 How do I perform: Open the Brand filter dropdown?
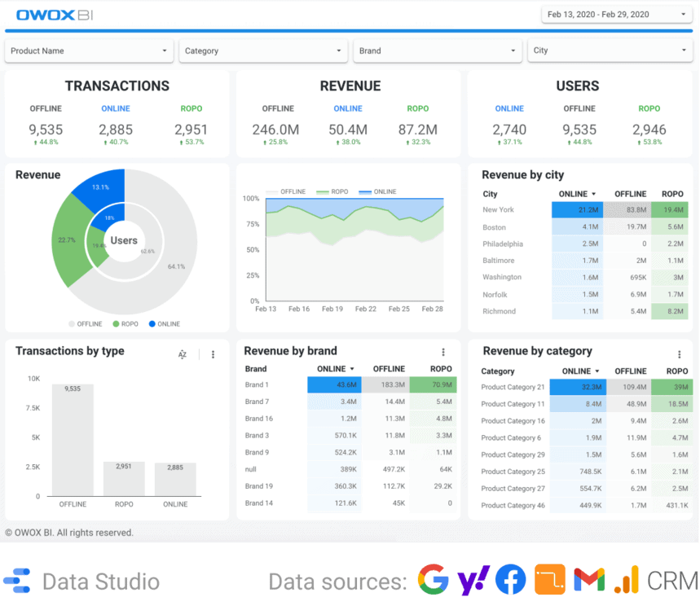[438, 50]
